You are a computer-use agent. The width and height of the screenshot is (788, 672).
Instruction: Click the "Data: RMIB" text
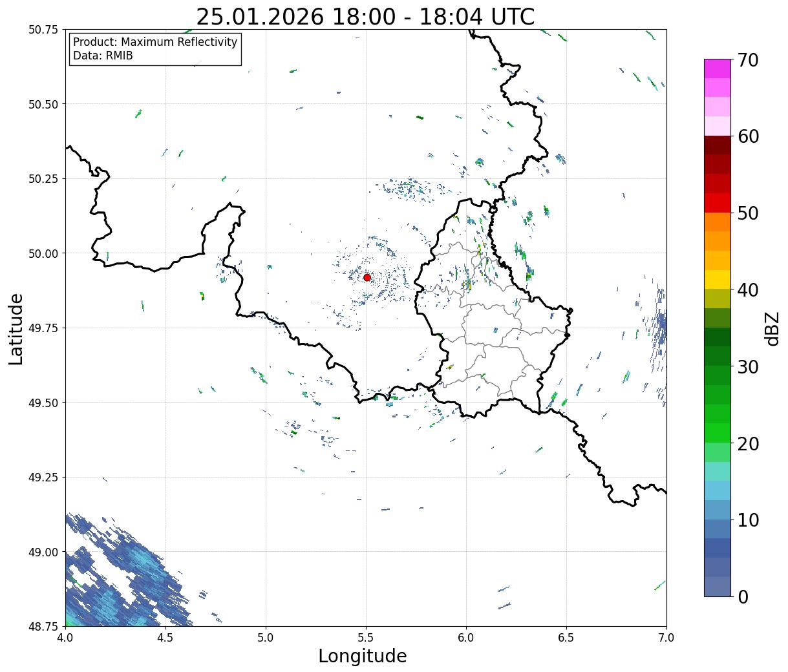(x=103, y=56)
